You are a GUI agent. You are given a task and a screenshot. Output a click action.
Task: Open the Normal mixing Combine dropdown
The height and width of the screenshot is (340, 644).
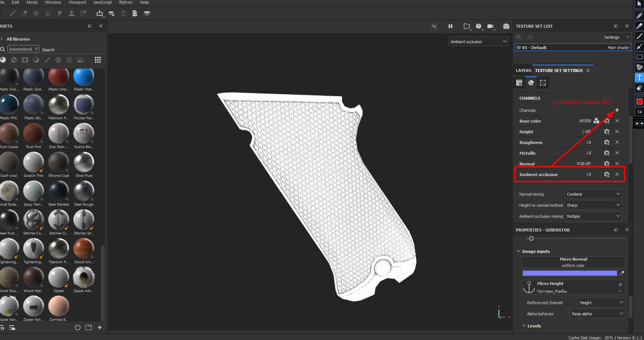(x=593, y=194)
